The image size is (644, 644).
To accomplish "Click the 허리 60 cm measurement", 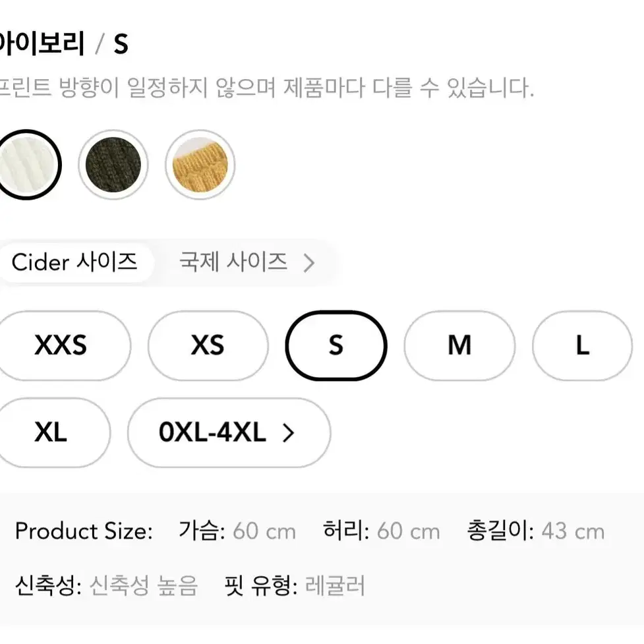I will point(382,531).
